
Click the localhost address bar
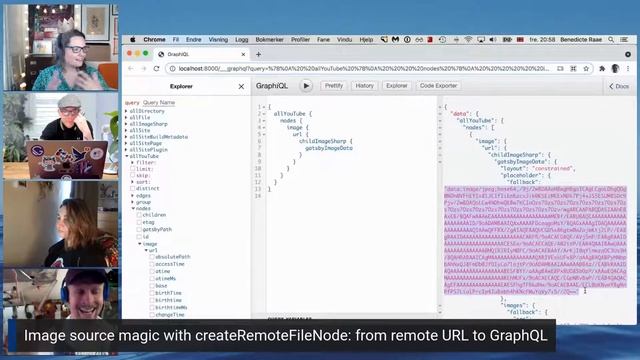tap(363, 69)
